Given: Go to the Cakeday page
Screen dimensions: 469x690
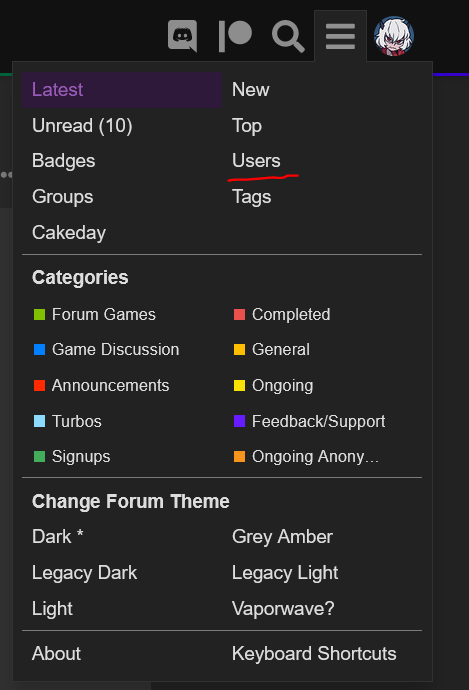Looking at the screenshot, I should pos(69,232).
